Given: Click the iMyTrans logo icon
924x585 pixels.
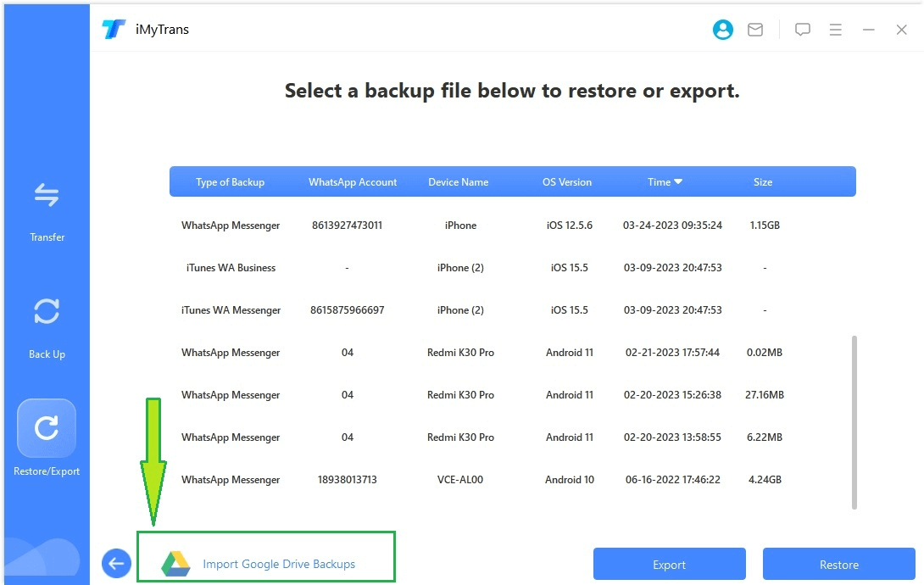Looking at the screenshot, I should coord(113,29).
